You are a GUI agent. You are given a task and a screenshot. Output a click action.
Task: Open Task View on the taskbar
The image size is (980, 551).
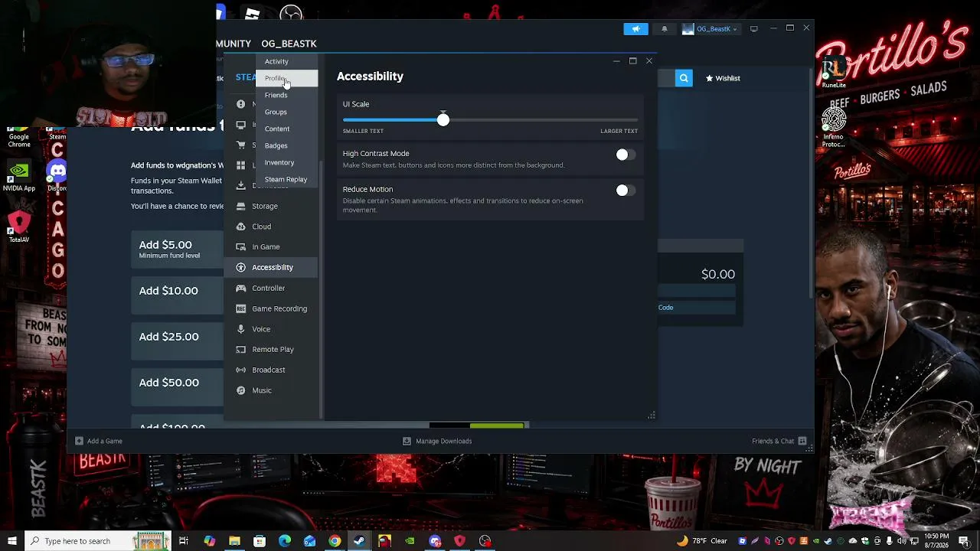[184, 541]
